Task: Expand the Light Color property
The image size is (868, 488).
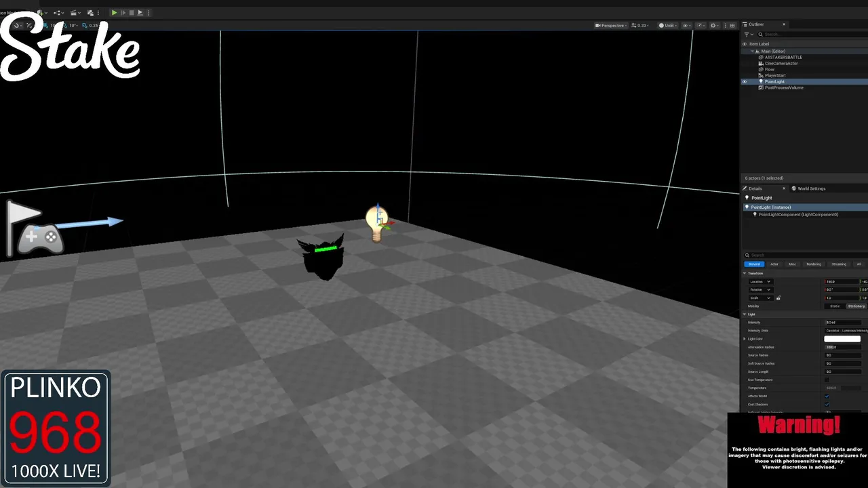Action: click(x=744, y=339)
